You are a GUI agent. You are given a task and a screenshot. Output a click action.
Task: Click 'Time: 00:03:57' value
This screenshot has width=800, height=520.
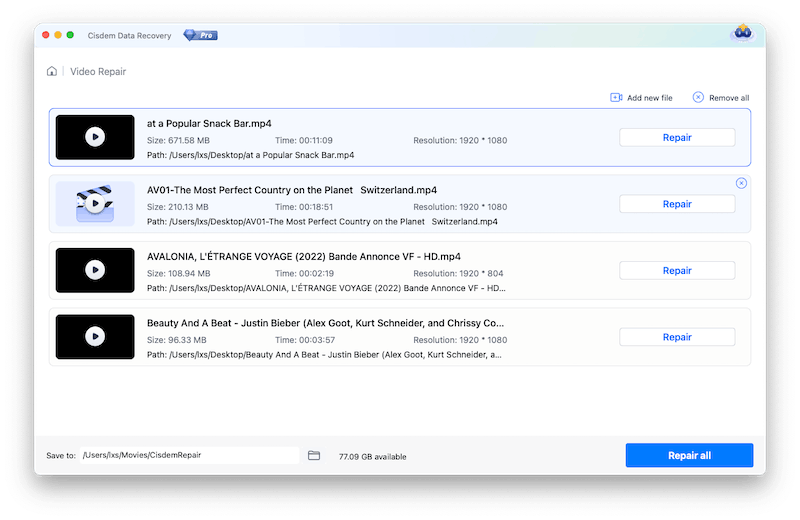305,340
